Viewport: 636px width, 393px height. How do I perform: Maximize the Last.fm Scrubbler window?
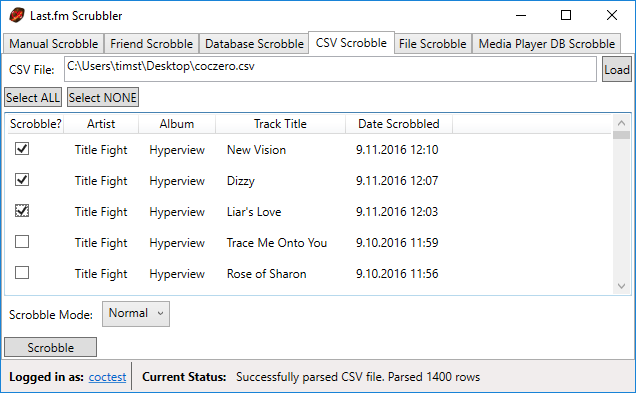click(x=566, y=15)
